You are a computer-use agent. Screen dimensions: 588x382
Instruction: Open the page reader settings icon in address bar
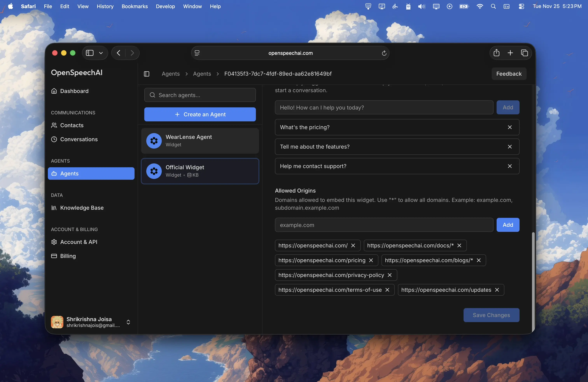coord(197,53)
